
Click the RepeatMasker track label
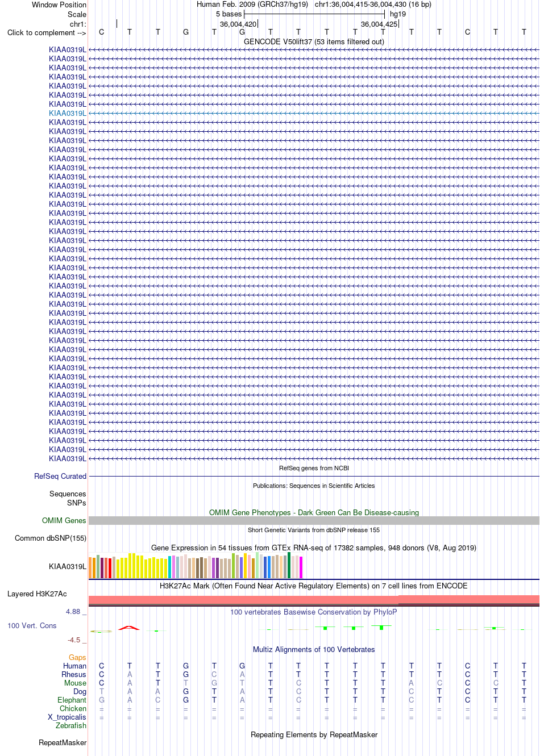click(63, 742)
